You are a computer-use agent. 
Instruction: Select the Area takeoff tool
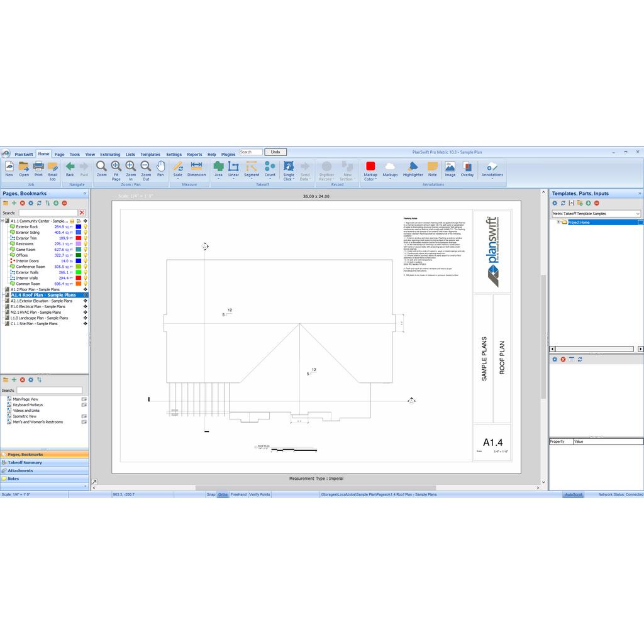[x=218, y=169]
